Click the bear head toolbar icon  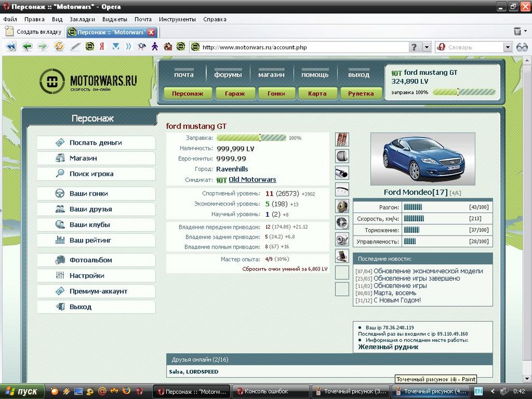click(x=168, y=46)
